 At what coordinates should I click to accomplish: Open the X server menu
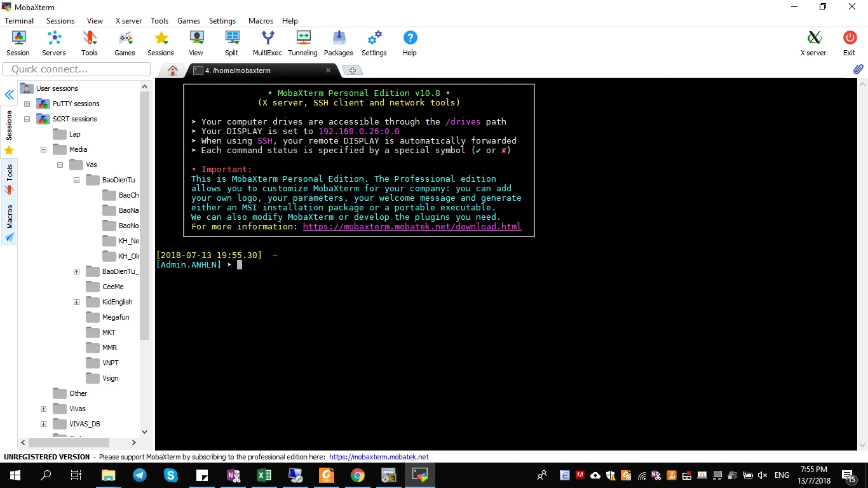coord(128,21)
